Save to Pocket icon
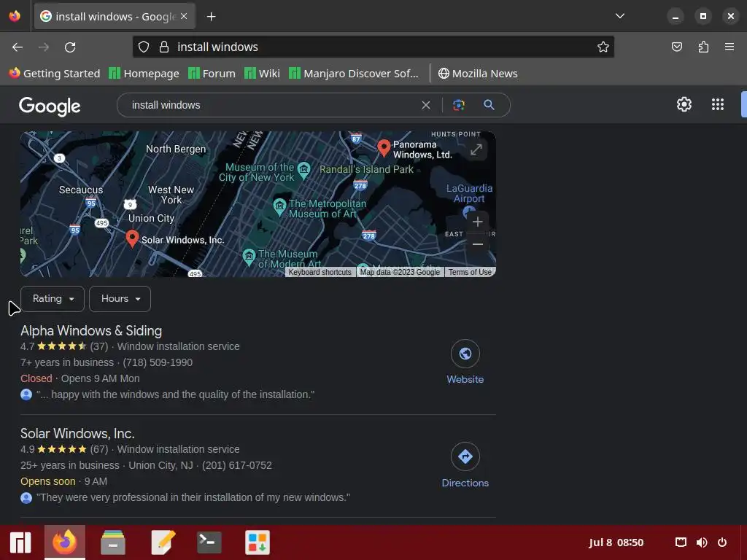The height and width of the screenshot is (560, 747). pyautogui.click(x=676, y=47)
